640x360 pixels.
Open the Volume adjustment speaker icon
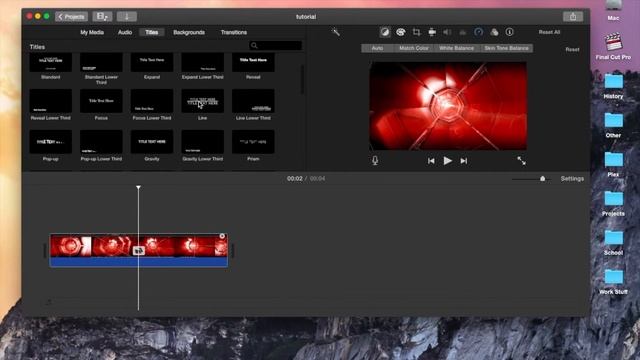(447, 32)
